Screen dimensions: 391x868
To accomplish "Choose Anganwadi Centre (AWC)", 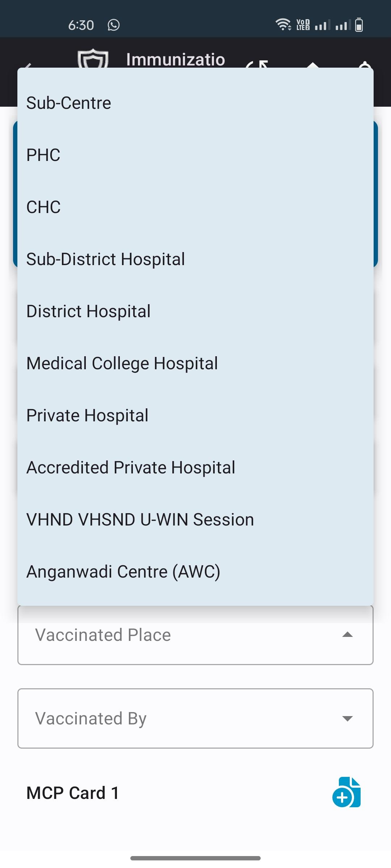I will pyautogui.click(x=195, y=572).
